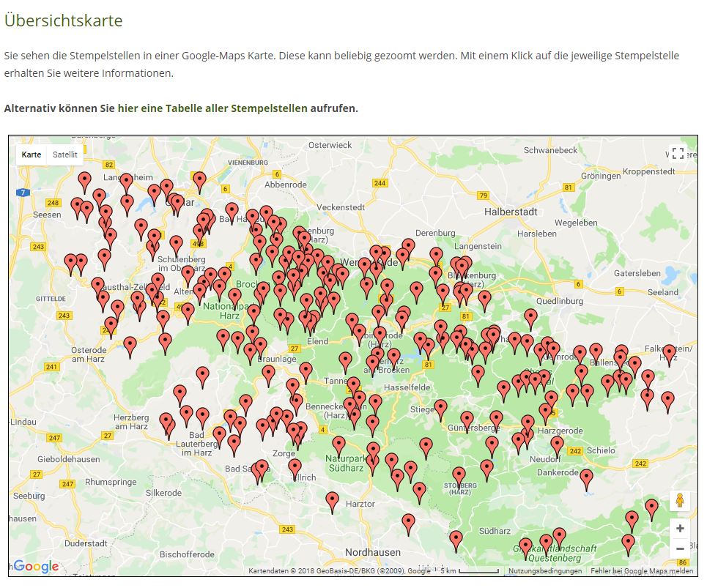
Task: Open the Nutzungsbedingungen link
Action: [x=545, y=571]
